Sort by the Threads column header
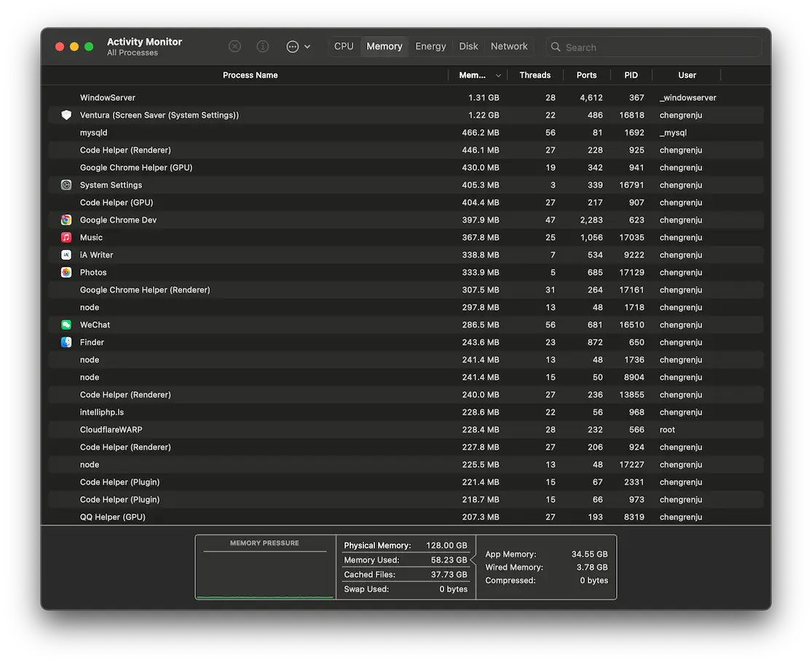This screenshot has height=664, width=812. 535,75
